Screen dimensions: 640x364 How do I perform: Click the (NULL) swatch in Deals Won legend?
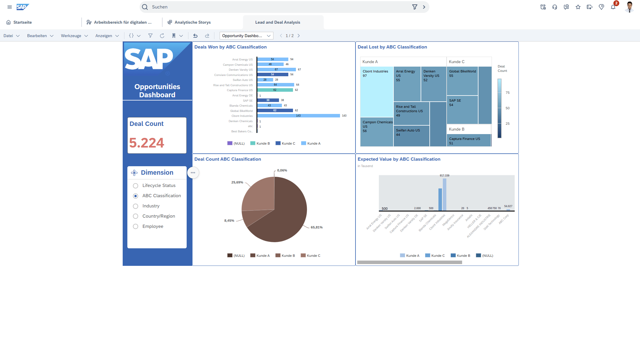230,143
